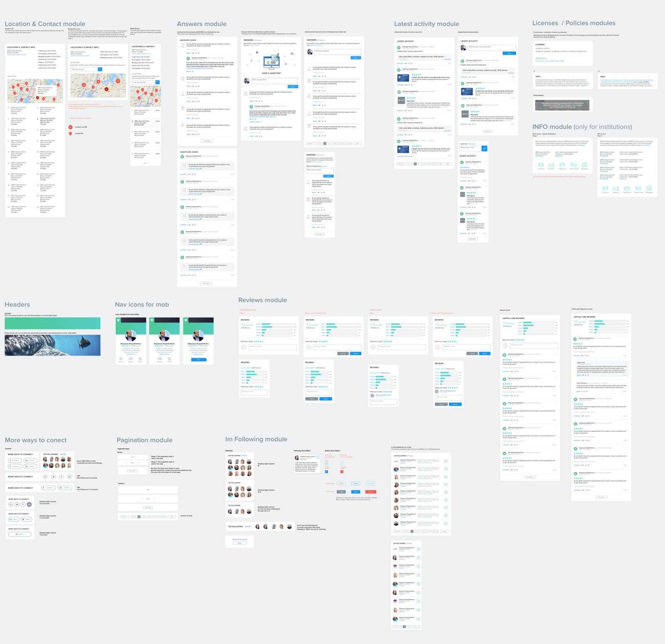Click the red Unfollow hover-state button
Image resolution: width=665 pixels, height=644 pixels.
tap(370, 492)
